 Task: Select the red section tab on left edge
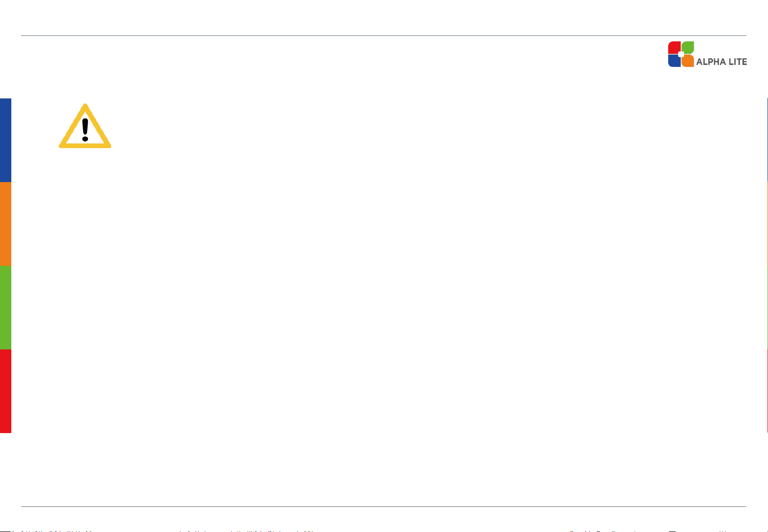[x=5, y=391]
